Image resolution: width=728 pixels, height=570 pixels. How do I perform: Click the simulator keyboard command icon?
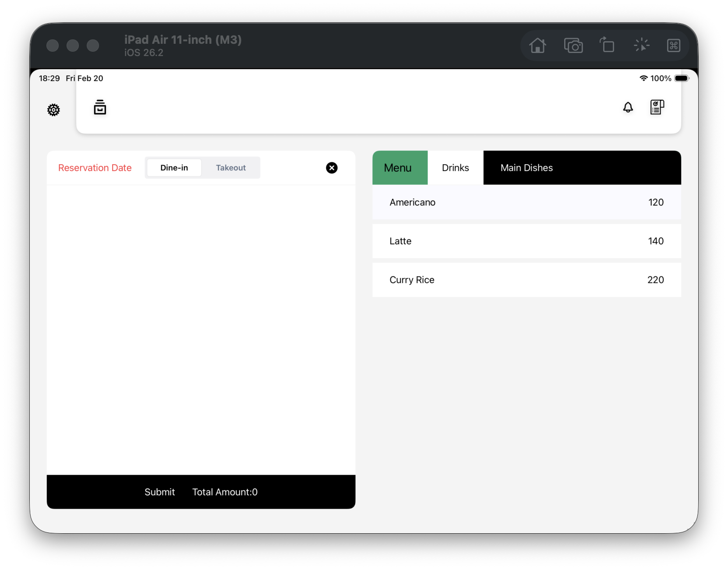[673, 46]
